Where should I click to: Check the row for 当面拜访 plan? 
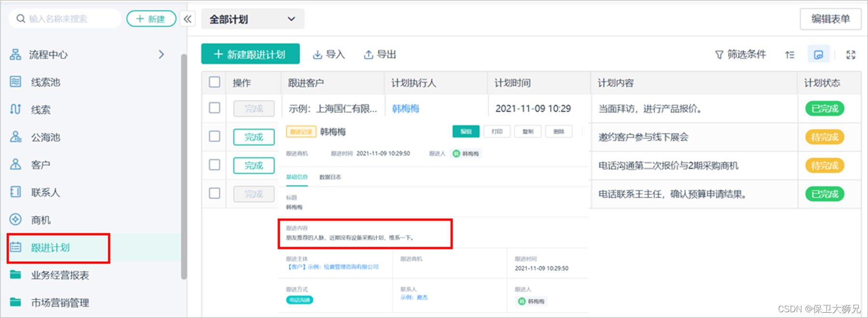coord(215,108)
